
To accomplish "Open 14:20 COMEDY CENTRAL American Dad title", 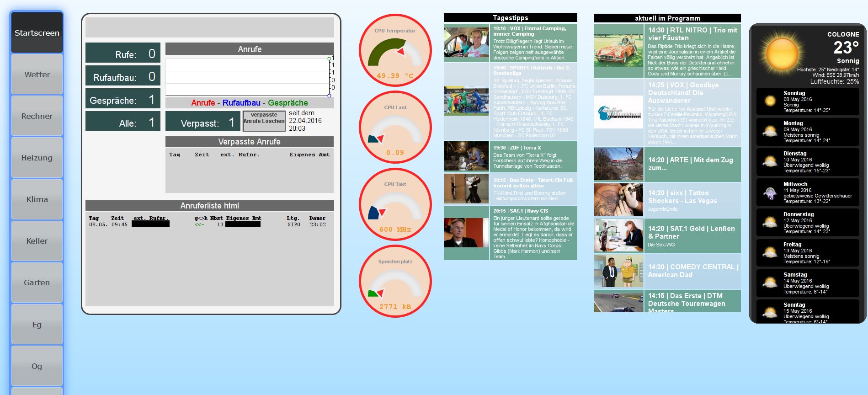I will click(693, 271).
